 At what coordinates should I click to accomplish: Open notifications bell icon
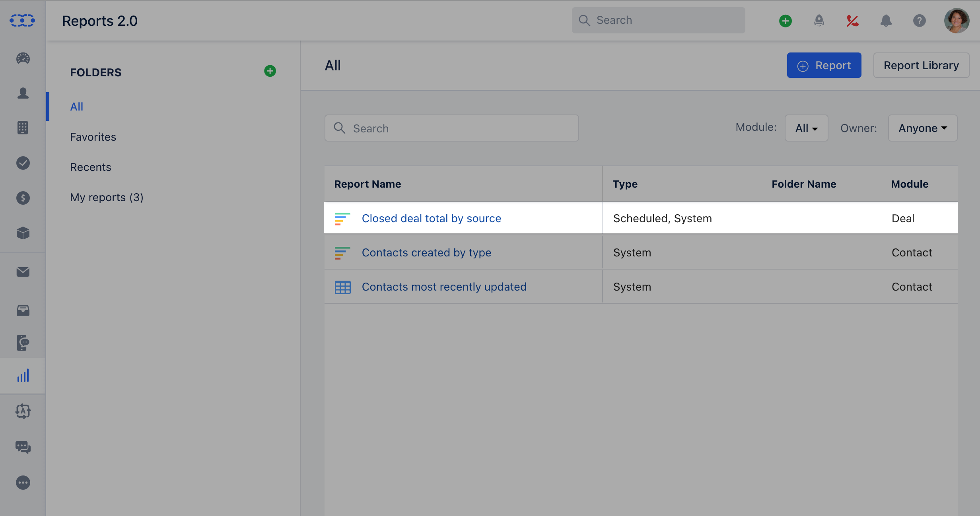click(886, 21)
